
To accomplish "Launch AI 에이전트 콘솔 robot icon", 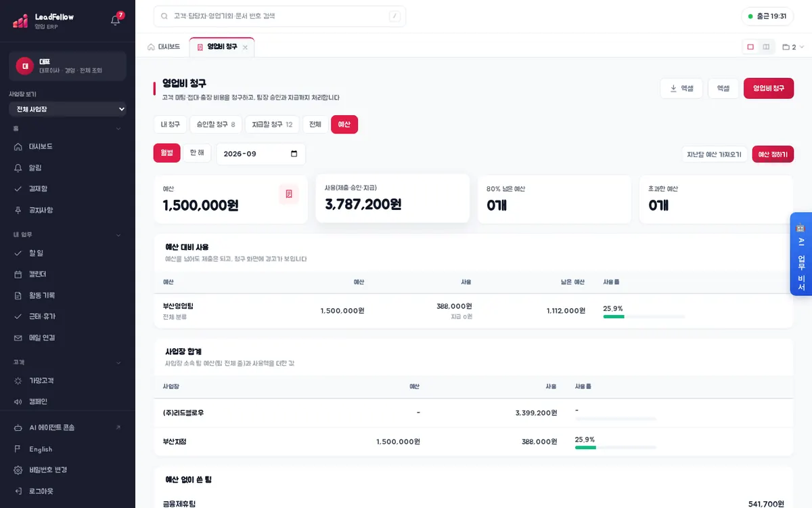I will (18, 427).
